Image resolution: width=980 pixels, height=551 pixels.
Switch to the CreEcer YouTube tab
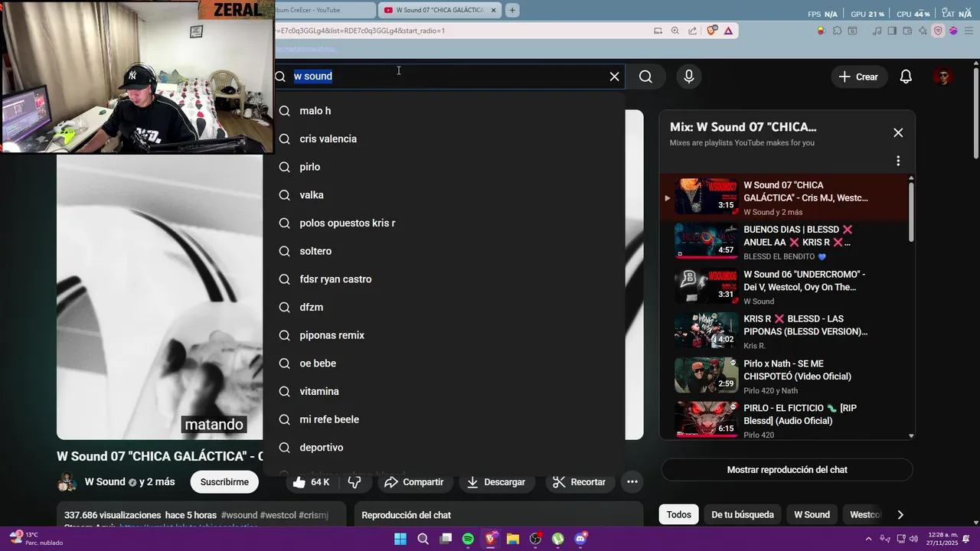coord(325,10)
